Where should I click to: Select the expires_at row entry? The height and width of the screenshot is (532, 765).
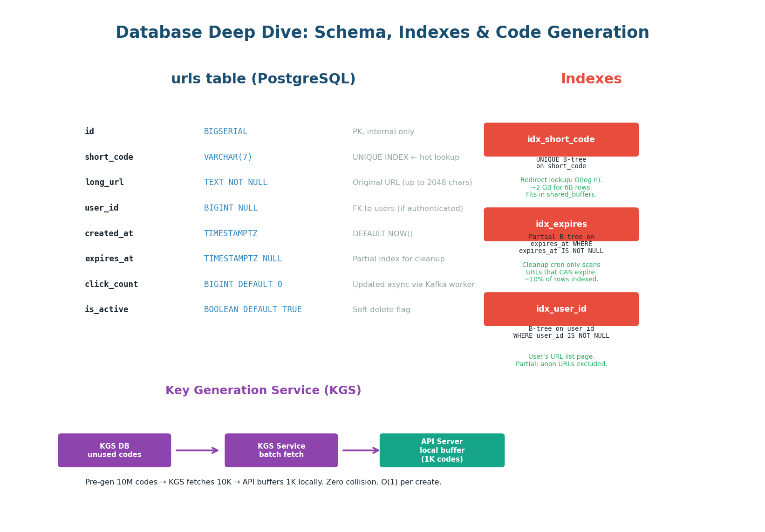pyautogui.click(x=109, y=259)
